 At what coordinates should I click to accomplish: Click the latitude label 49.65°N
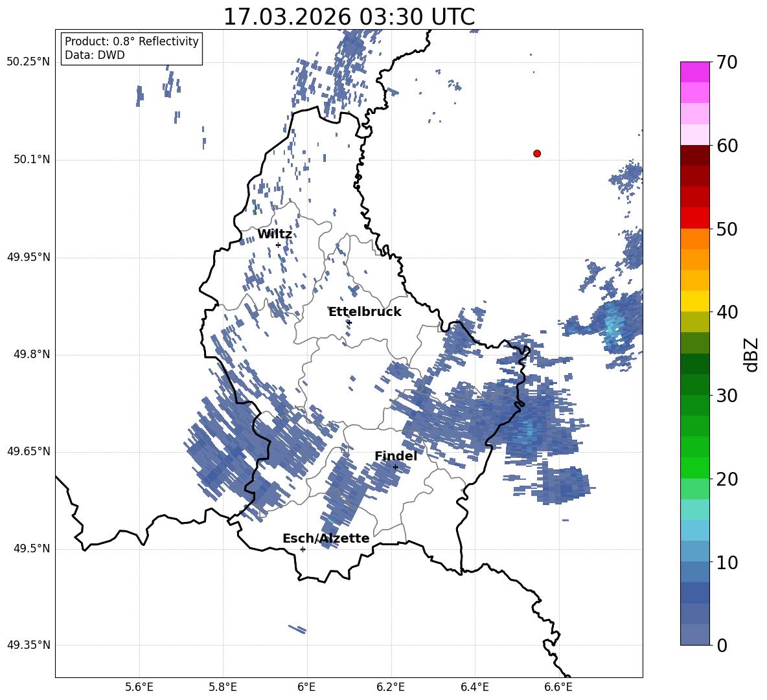tap(29, 451)
